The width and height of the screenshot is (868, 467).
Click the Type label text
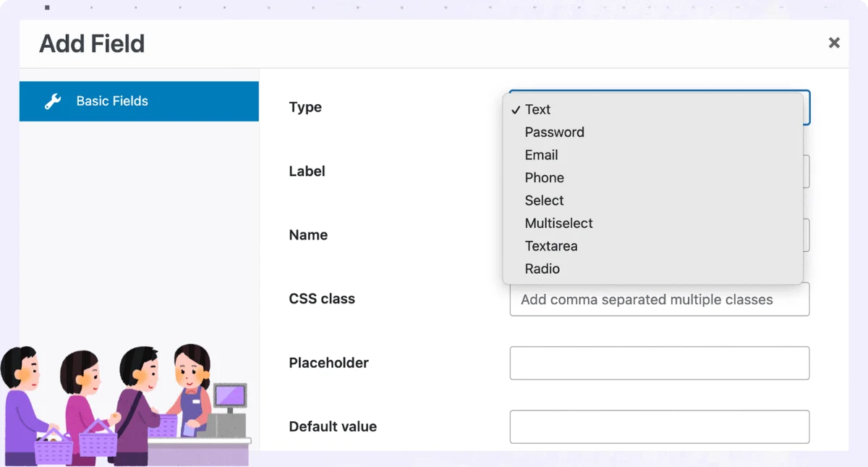point(305,108)
